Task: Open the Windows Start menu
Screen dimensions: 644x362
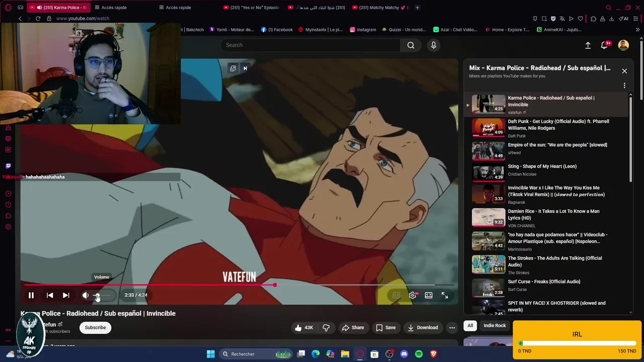Action: pos(211,354)
